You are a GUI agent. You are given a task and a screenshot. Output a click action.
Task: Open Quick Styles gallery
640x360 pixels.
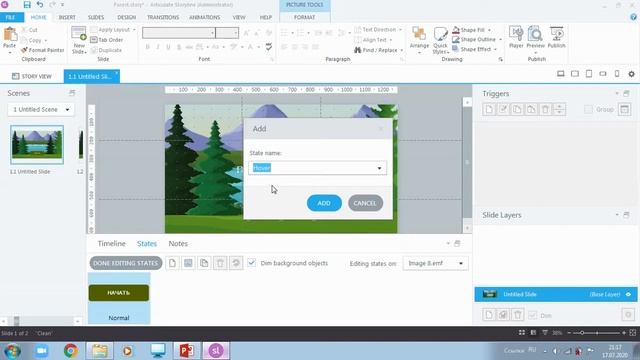[x=440, y=40]
